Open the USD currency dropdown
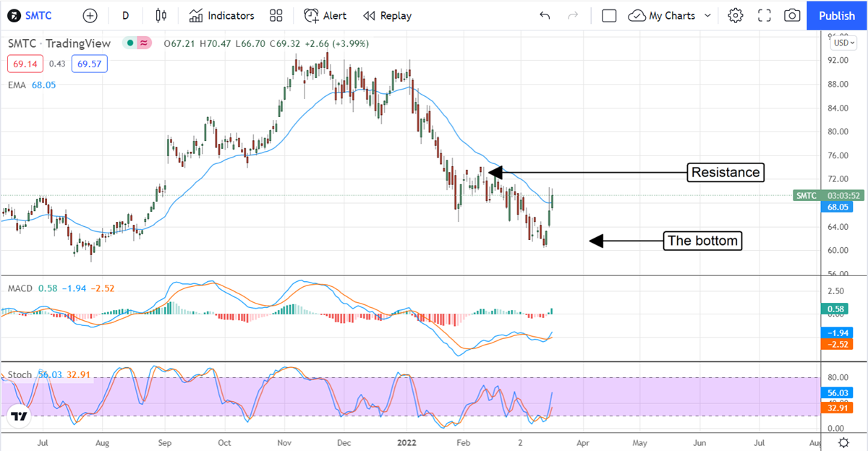The image size is (868, 451). [x=843, y=43]
